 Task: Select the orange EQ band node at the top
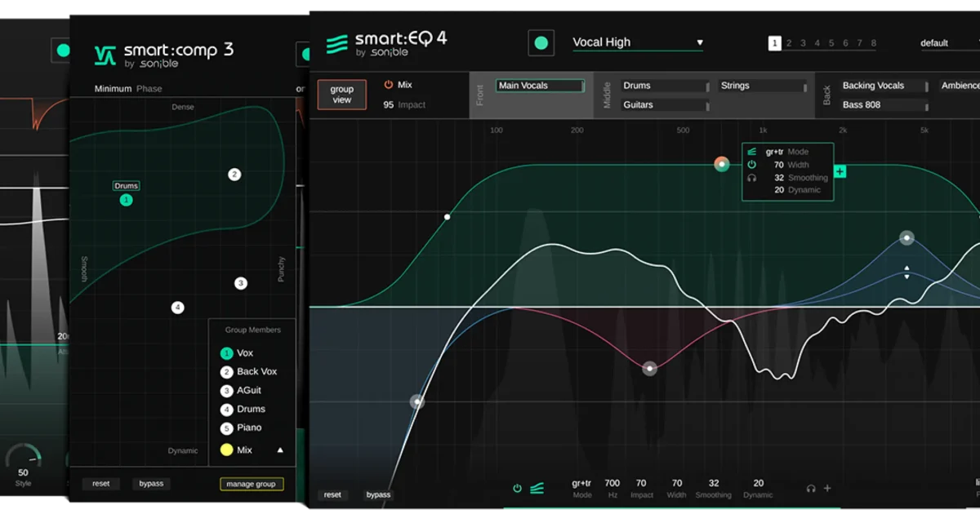pos(721,164)
